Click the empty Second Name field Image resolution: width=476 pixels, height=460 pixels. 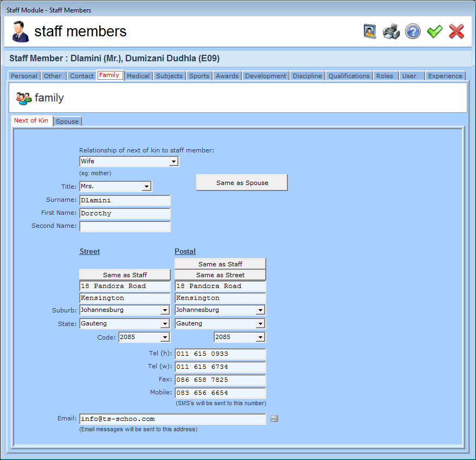pyautogui.click(x=125, y=226)
